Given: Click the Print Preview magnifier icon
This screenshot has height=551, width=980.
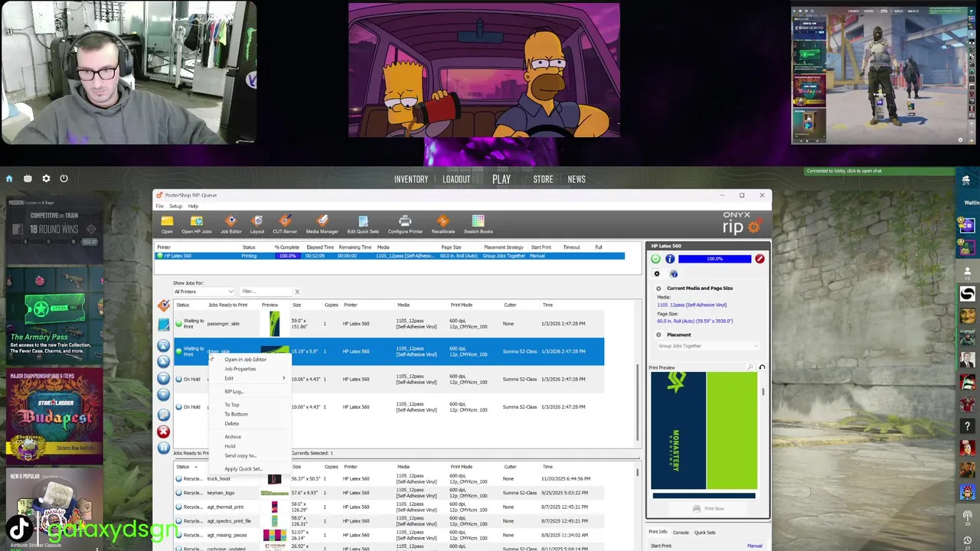Looking at the screenshot, I should tap(750, 368).
